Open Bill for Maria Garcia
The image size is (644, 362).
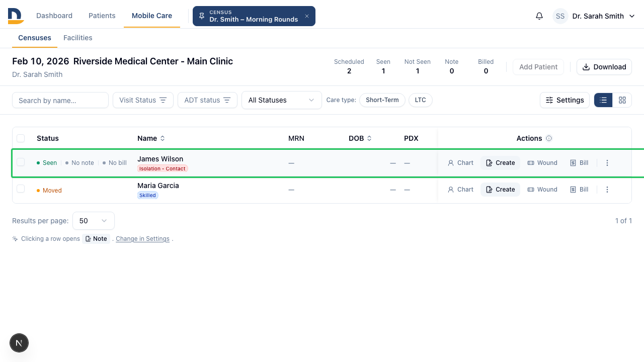(579, 190)
